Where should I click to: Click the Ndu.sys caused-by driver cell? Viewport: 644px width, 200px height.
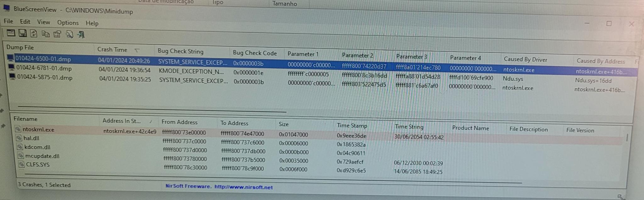[513, 79]
